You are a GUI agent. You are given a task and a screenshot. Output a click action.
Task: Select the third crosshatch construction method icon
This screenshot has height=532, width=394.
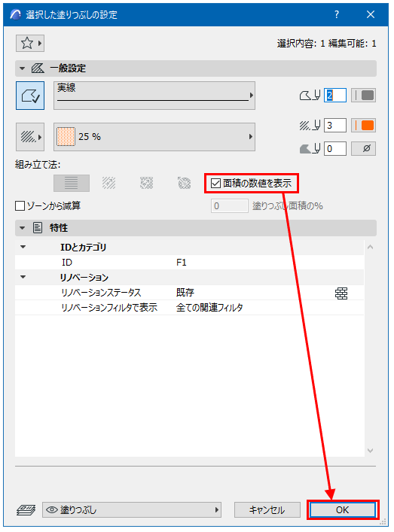(x=147, y=183)
